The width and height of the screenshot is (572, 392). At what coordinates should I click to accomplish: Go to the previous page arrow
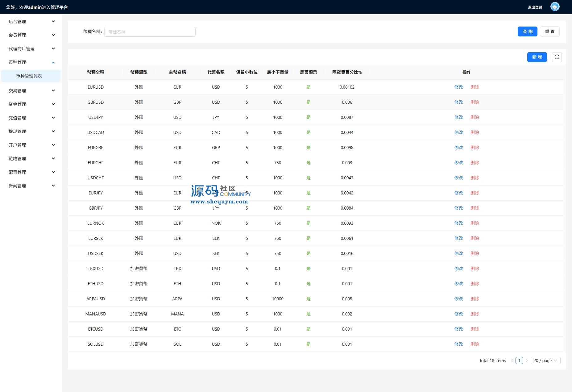(512, 361)
